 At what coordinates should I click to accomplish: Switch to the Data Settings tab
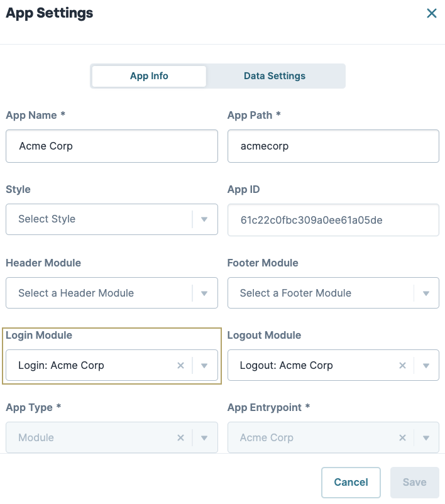[275, 76]
